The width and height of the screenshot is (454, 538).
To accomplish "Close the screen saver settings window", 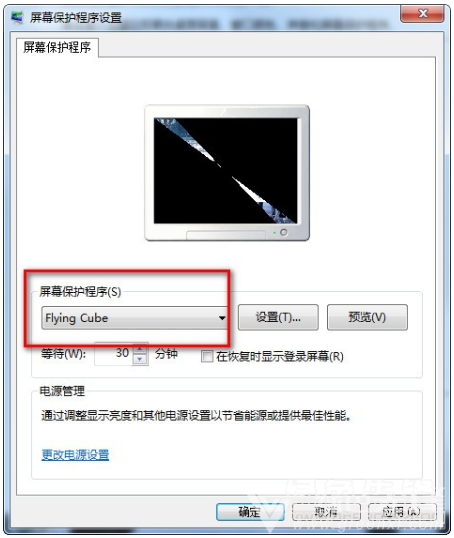I will click(422, 14).
